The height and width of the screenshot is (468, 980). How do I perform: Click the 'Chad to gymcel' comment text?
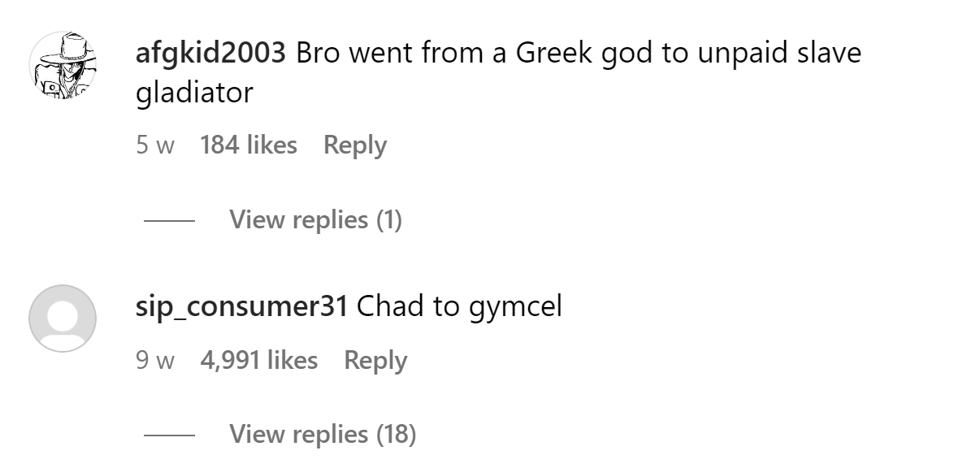(x=459, y=306)
